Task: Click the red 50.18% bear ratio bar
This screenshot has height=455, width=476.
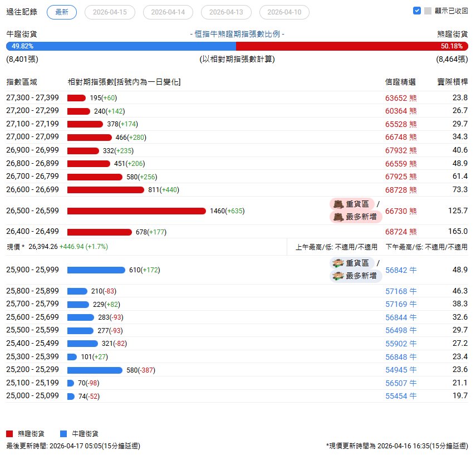Action: 352,46
